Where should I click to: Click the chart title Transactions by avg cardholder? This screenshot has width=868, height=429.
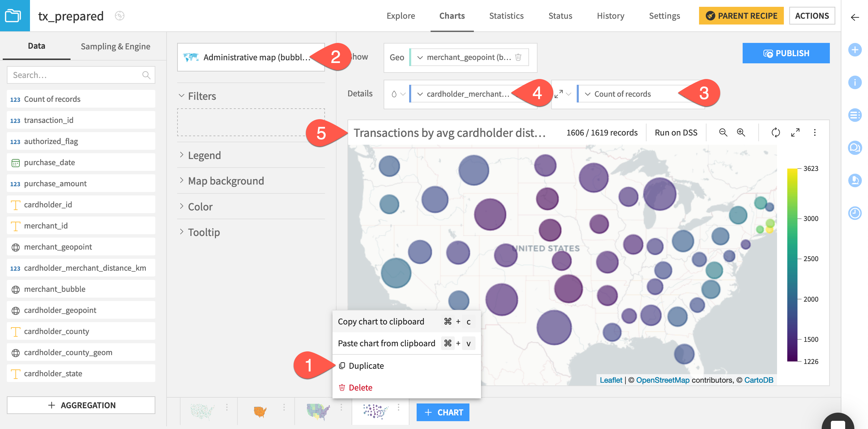click(x=450, y=133)
